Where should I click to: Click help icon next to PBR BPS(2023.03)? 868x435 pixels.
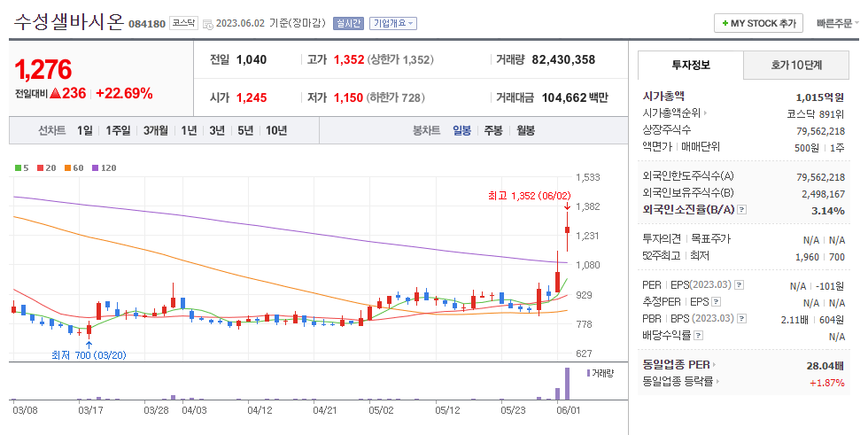pos(742,319)
